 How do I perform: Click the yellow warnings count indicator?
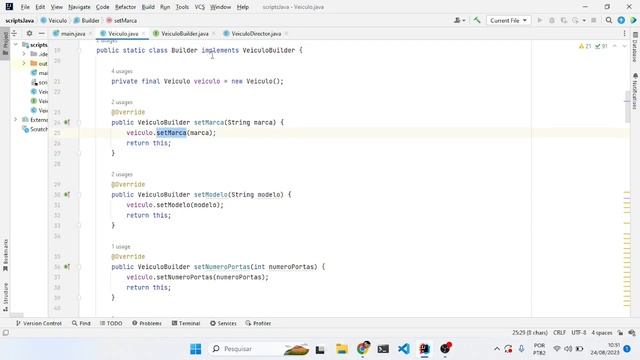coord(584,46)
